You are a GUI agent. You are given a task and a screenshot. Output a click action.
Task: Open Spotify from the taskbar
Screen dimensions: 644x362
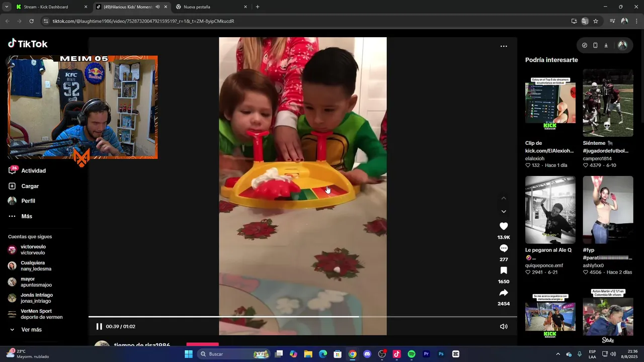tap(412, 354)
